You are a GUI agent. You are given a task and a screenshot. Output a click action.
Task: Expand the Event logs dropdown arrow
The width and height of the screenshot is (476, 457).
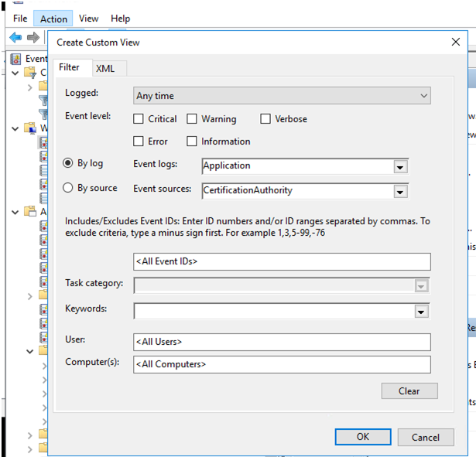[399, 166]
